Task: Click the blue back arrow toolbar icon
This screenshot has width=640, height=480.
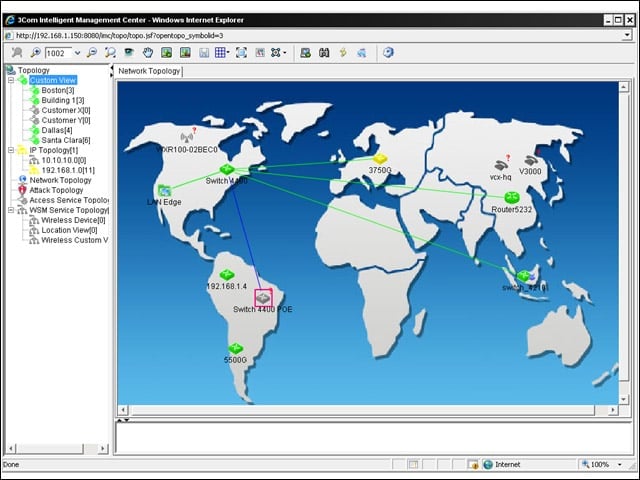Action: (362, 53)
